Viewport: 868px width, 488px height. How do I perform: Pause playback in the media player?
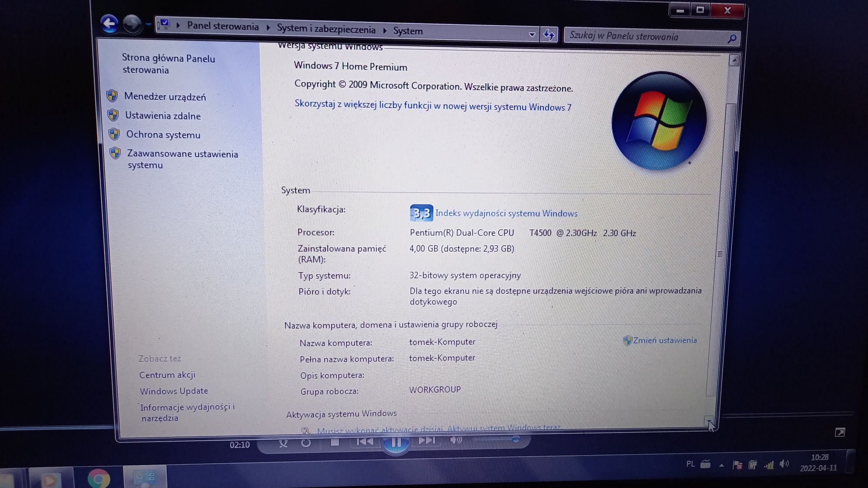[395, 443]
